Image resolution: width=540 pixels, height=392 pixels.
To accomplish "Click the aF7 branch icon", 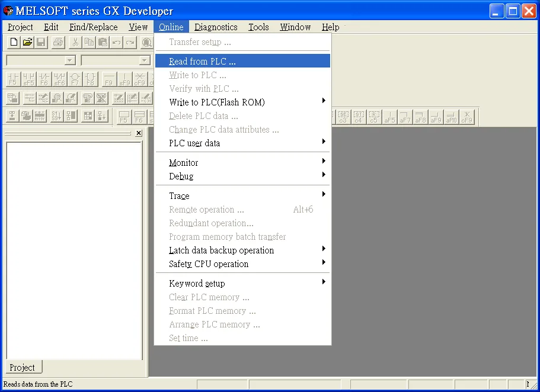I will click(x=405, y=117).
